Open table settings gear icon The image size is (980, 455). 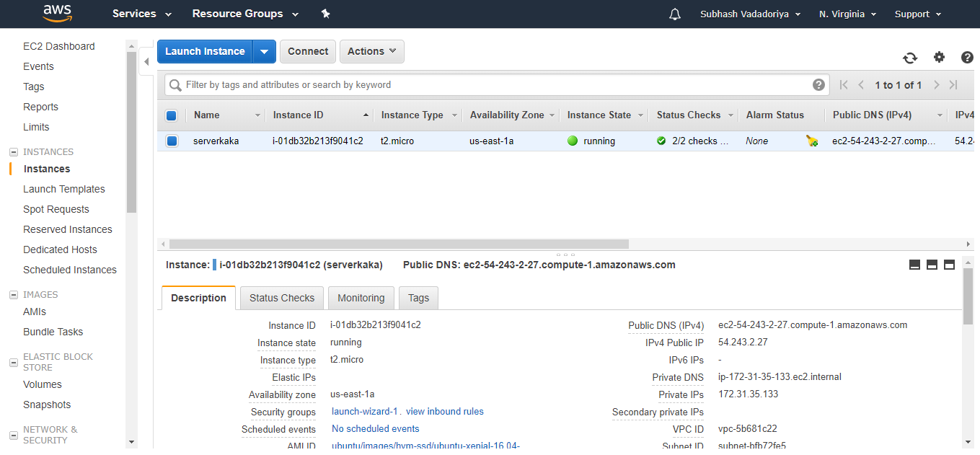point(939,57)
